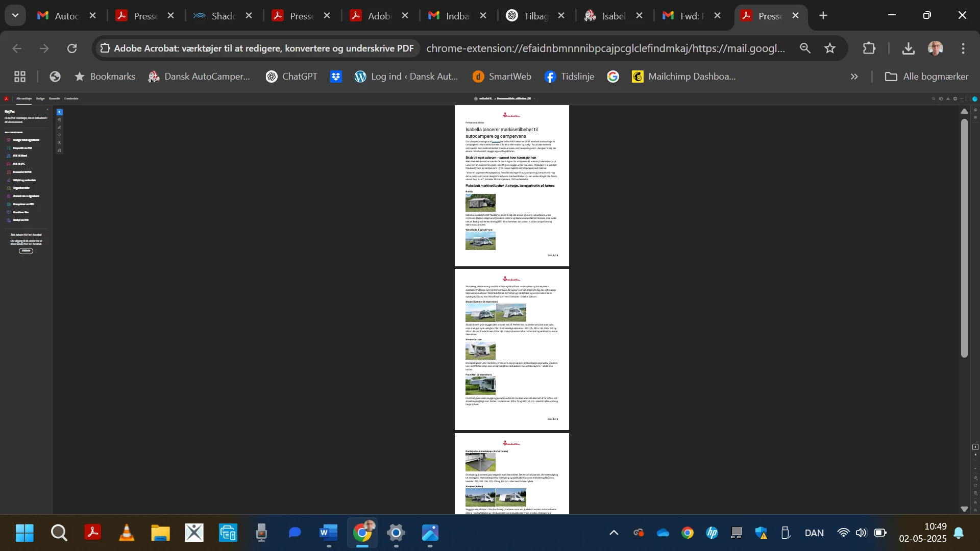Open Acrobat search magnifier in toolbar
This screenshot has width=980, height=551.
934,98
